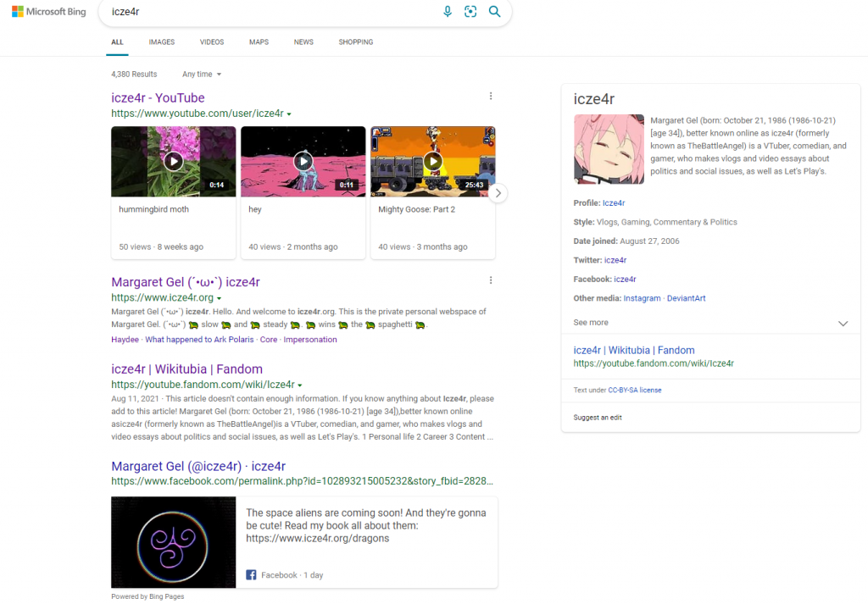Click Suggest an edit

click(598, 418)
